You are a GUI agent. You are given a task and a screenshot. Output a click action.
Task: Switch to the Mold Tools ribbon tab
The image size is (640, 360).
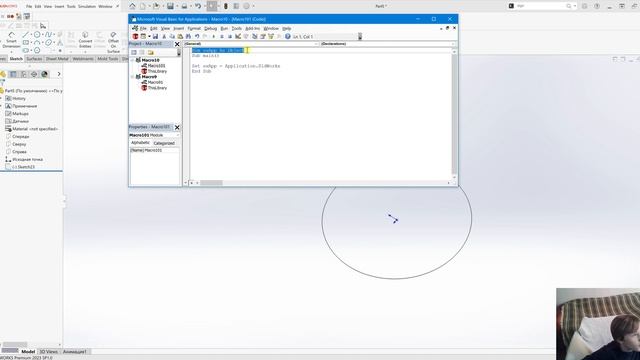point(108,59)
